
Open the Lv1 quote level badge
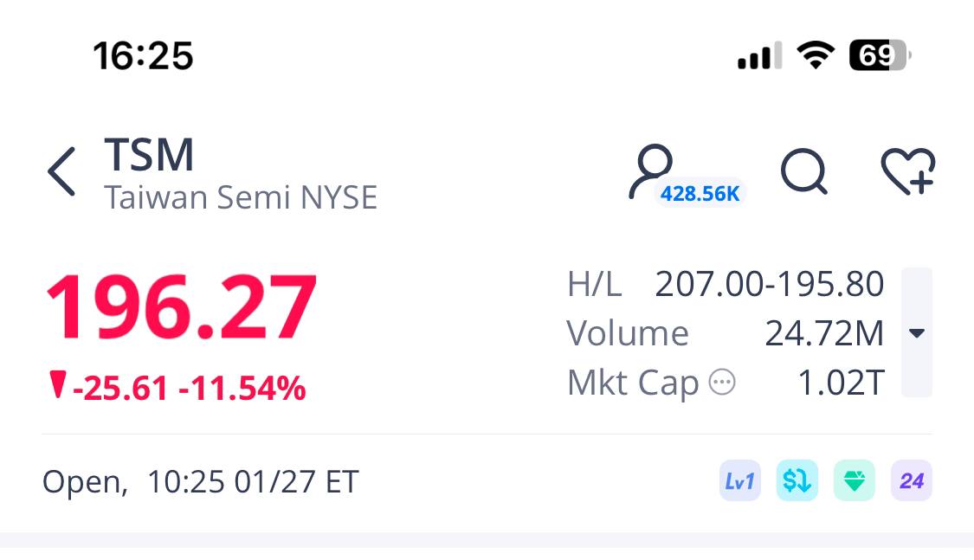(x=739, y=481)
